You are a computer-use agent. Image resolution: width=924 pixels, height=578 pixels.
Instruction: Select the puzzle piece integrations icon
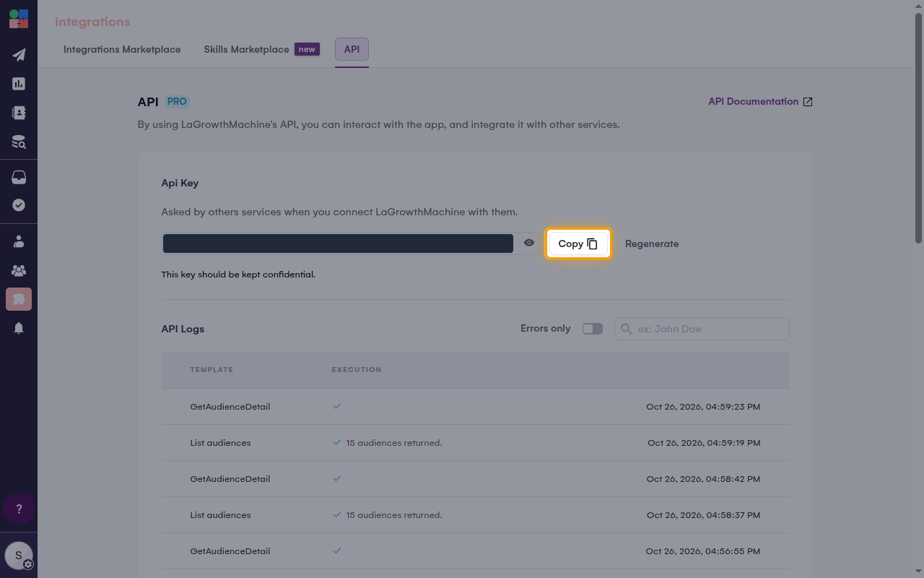pos(19,299)
